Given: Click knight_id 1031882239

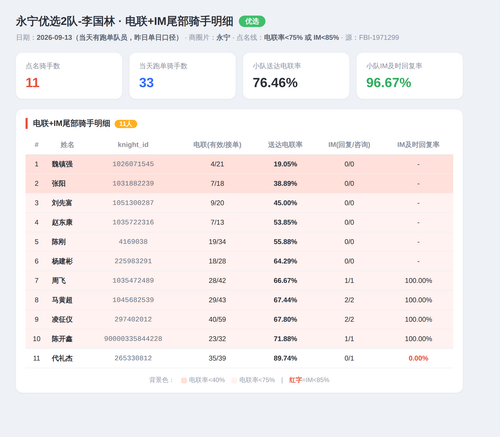Looking at the screenshot, I should pos(133,183).
